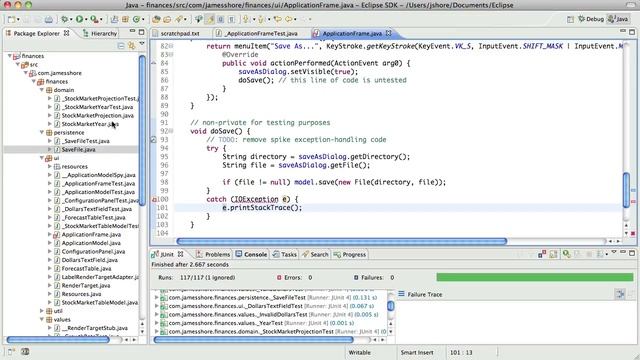The image size is (640, 360).
Task: Click the second status bar icon
Action: [25, 351]
